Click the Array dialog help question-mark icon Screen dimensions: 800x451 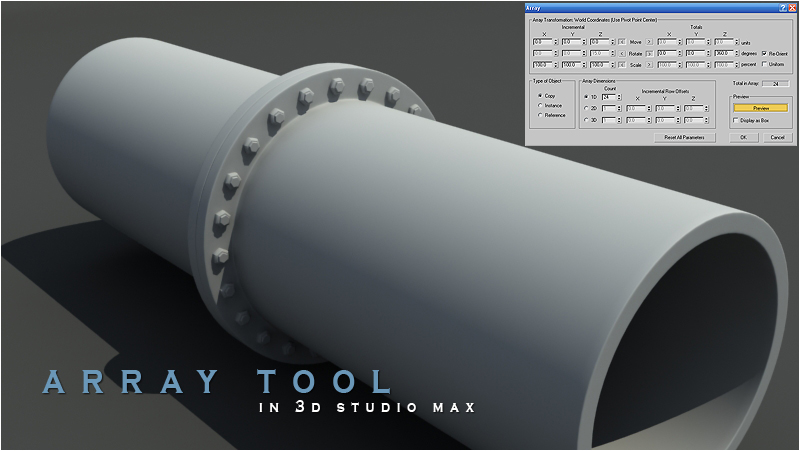[783, 8]
